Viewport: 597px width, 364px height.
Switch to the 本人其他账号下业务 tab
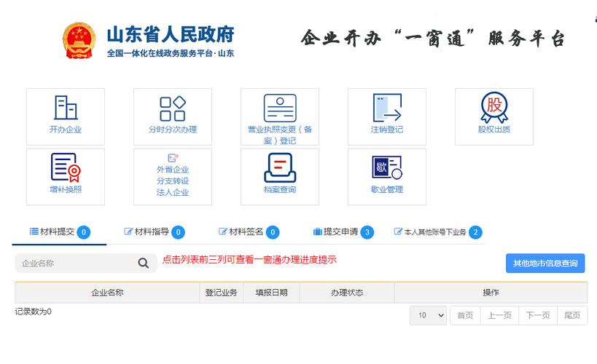(437, 232)
